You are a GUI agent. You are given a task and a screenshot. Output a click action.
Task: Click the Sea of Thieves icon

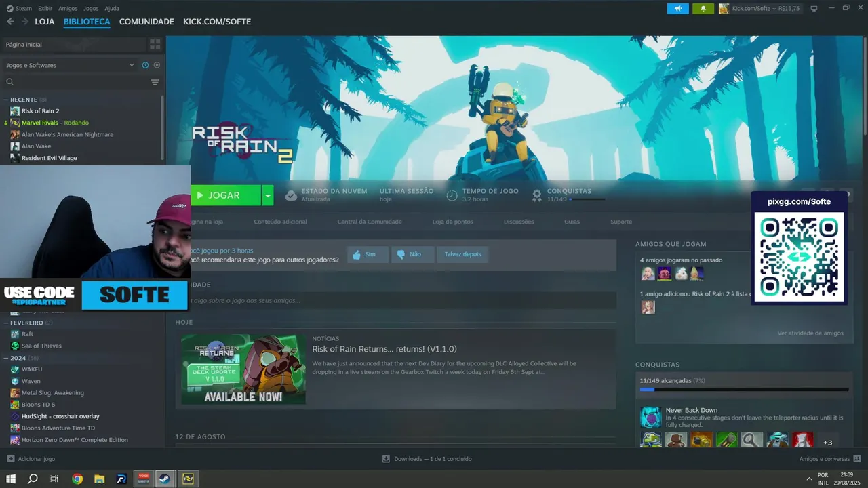[15, 346]
